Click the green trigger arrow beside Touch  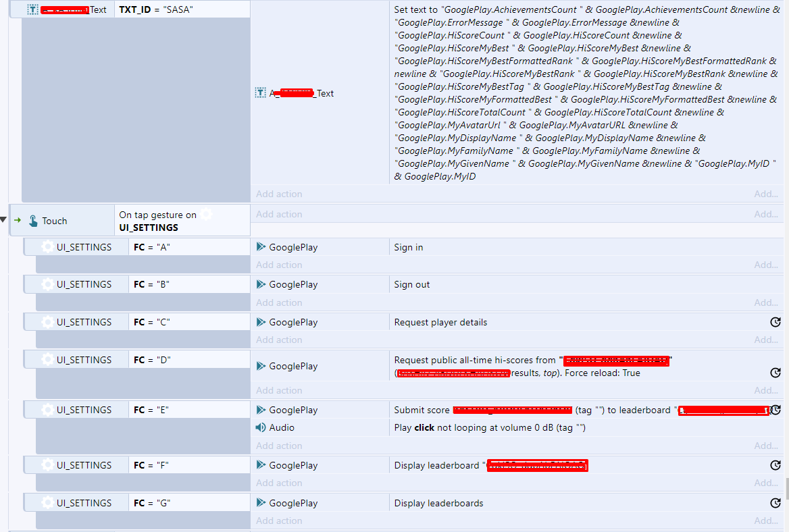[x=18, y=220]
